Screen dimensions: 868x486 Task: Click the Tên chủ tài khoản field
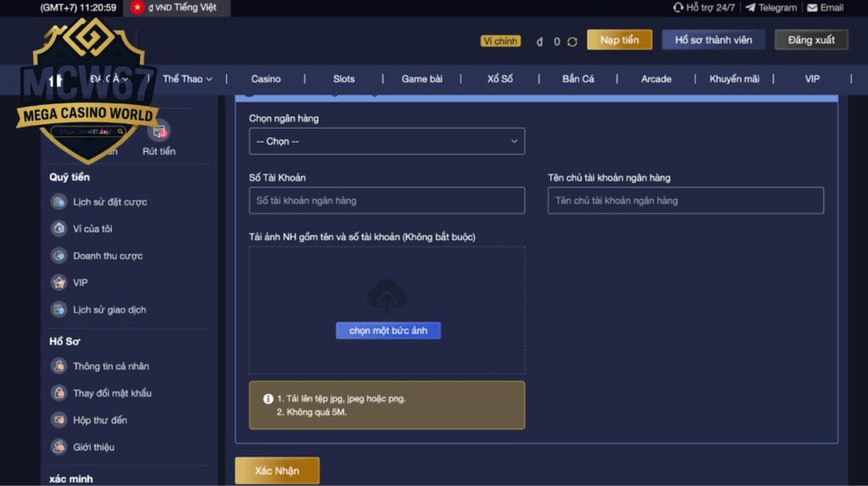685,200
